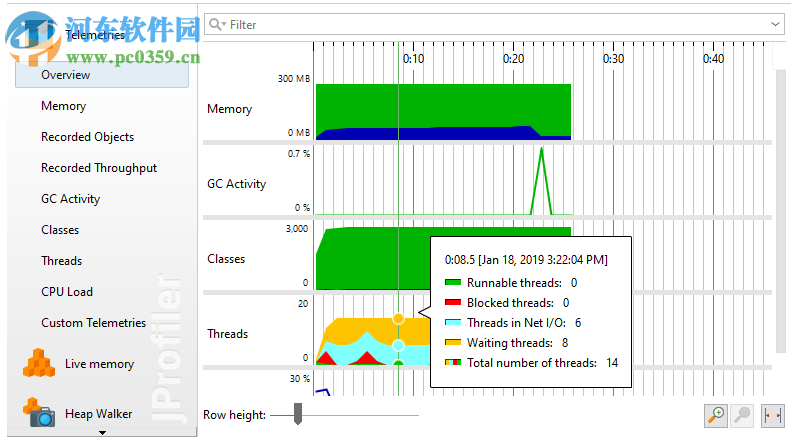Open Recorded Throughput view
This screenshot has height=442, width=807.
99,168
